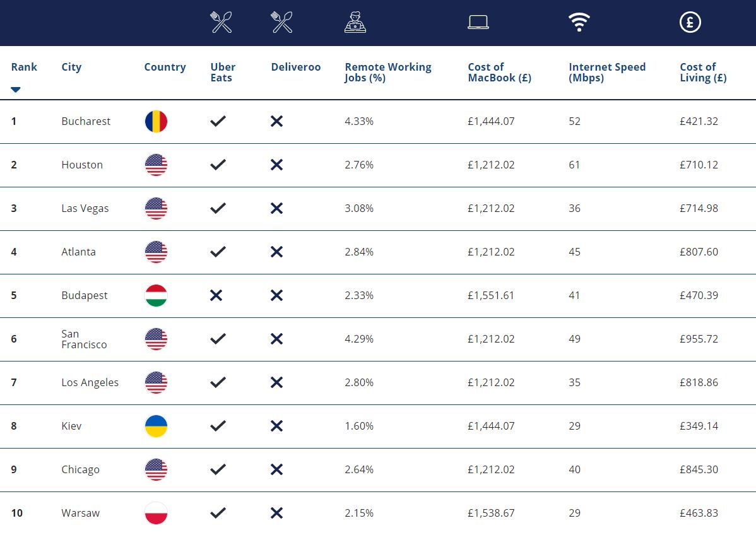Click the laptop icon in header
Viewport: 756px width, 535px height.
coord(478,23)
